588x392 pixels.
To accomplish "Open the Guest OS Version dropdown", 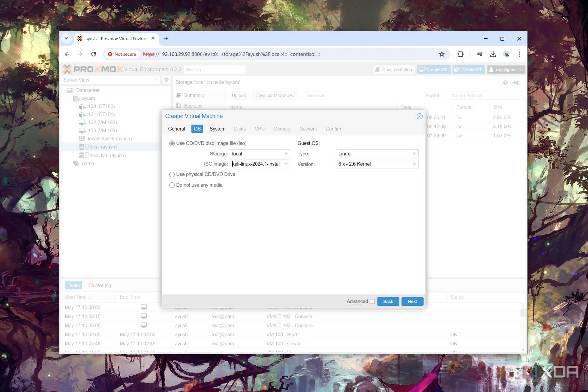I will point(377,164).
